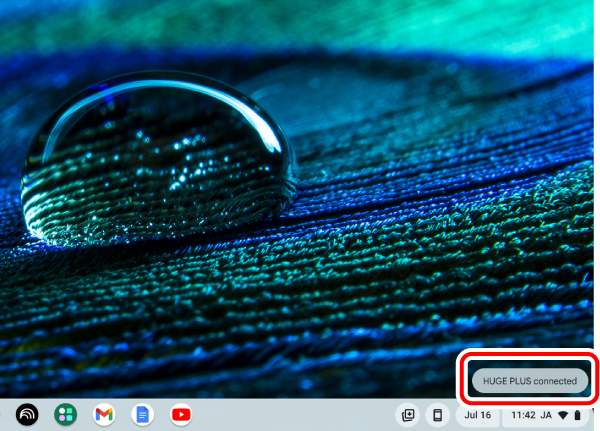Click empty shelf space right of YouTube

290,414
